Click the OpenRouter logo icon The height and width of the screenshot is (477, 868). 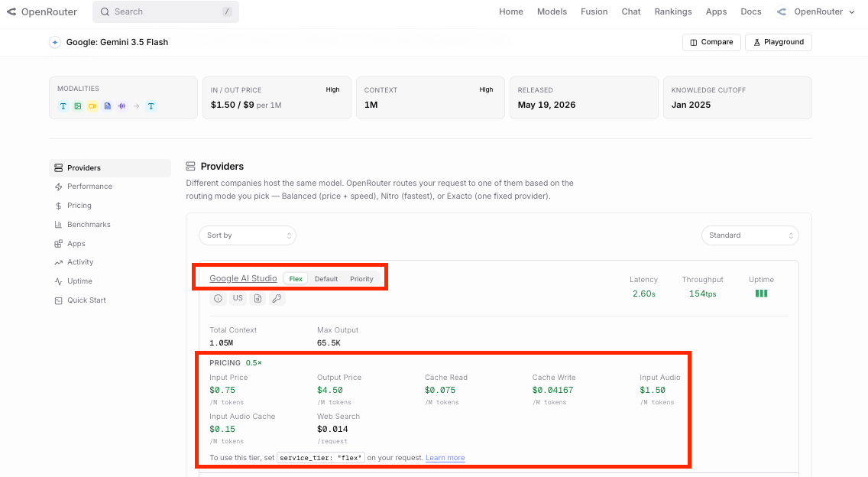(x=11, y=11)
